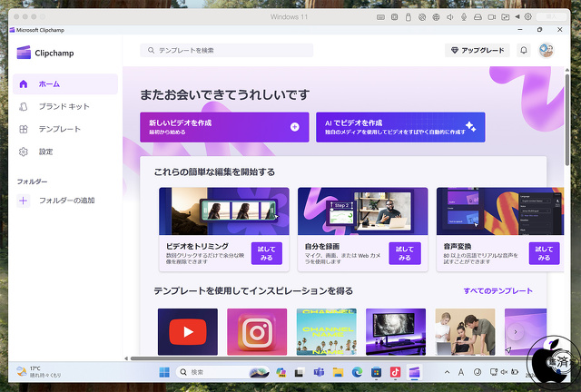Open the user profile avatar

pyautogui.click(x=547, y=50)
